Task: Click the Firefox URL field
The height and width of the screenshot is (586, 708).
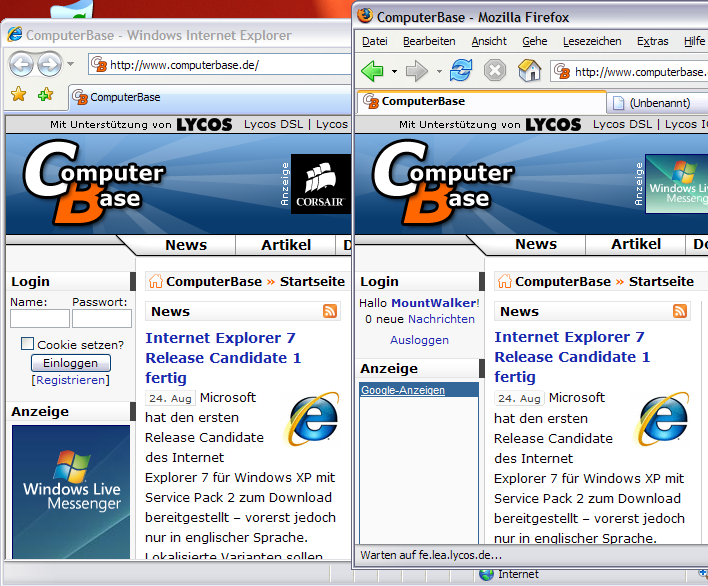Action: (629, 72)
